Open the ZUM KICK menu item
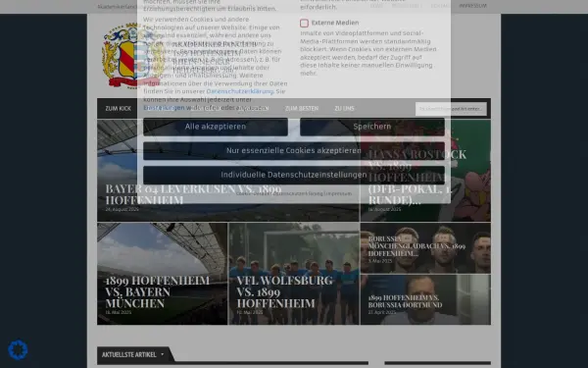Viewport: 588px width, 368px height. click(119, 109)
